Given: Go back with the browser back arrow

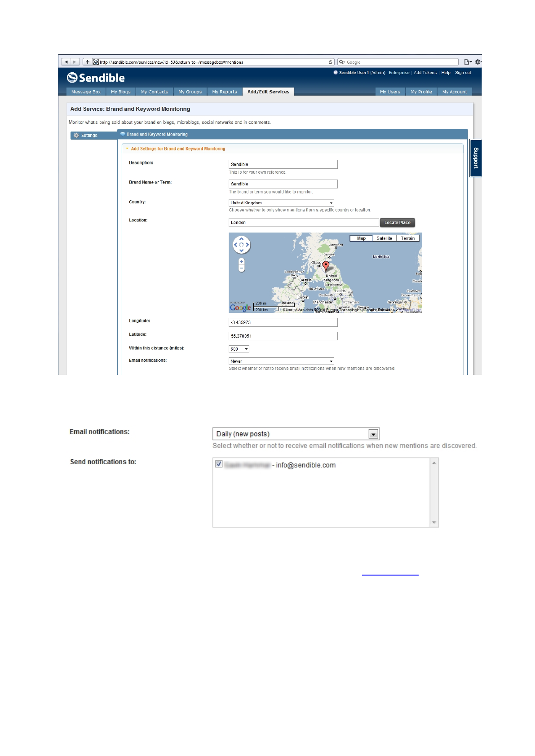Looking at the screenshot, I should [x=66, y=62].
